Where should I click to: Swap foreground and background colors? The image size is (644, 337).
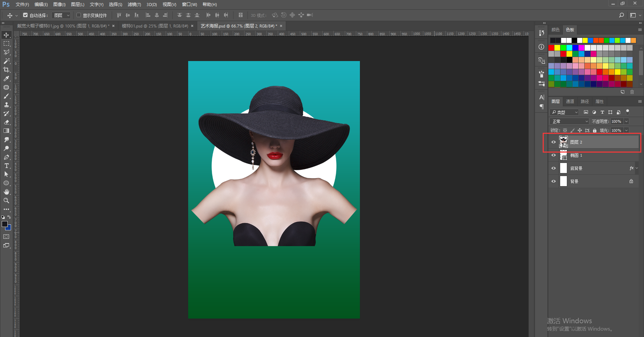9,217
